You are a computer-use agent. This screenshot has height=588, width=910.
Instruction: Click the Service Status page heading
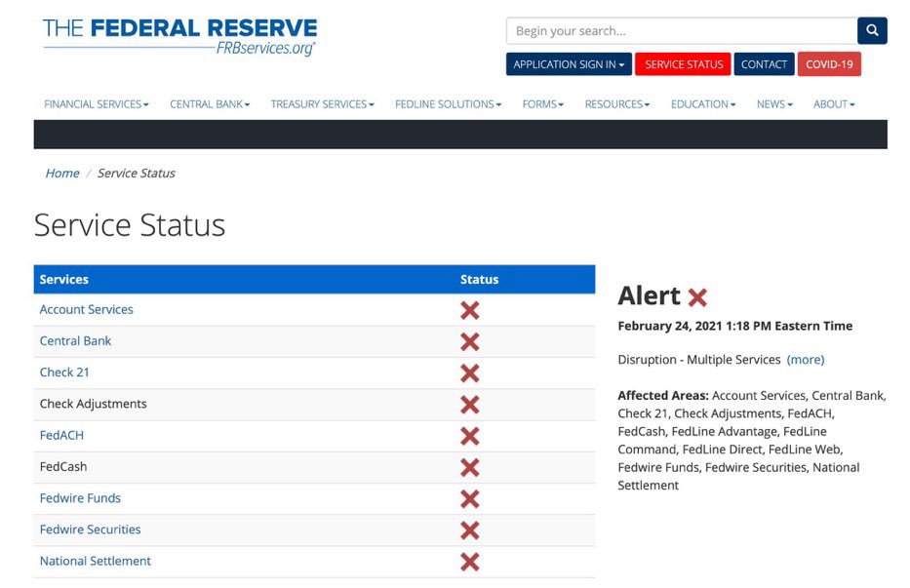coord(130,224)
